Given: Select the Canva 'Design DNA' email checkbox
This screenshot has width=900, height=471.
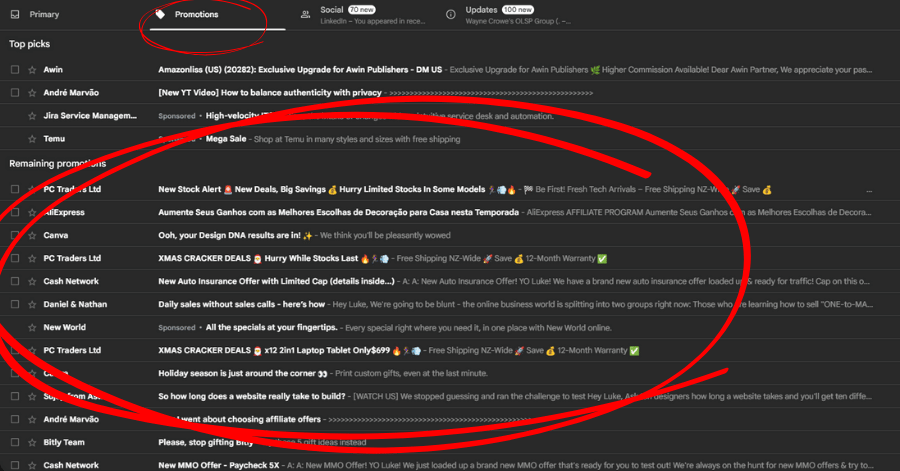Looking at the screenshot, I should coord(15,235).
